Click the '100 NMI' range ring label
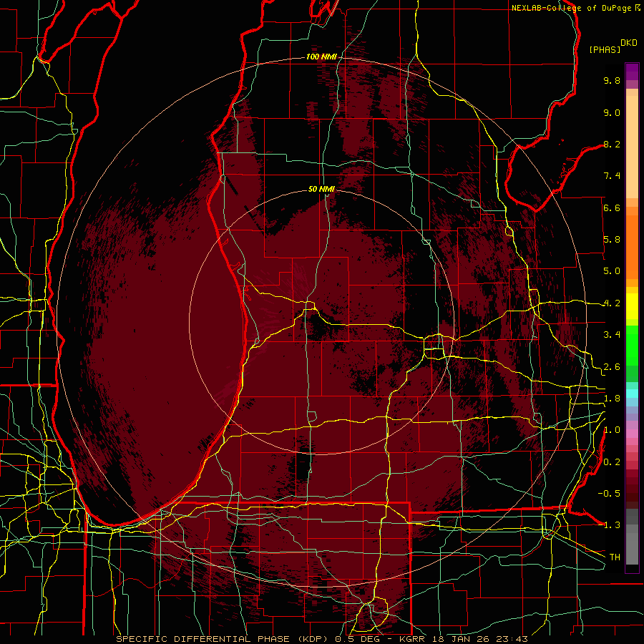The width and height of the screenshot is (644, 644). coord(321,57)
